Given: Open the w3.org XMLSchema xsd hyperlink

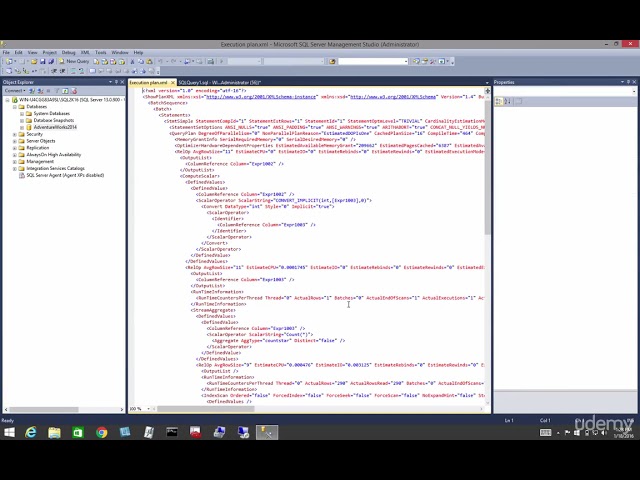Looking at the screenshot, I should (x=393, y=97).
